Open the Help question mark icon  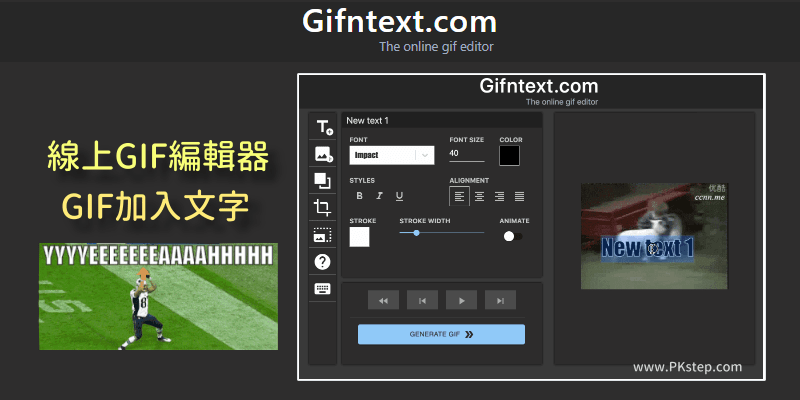pyautogui.click(x=323, y=262)
